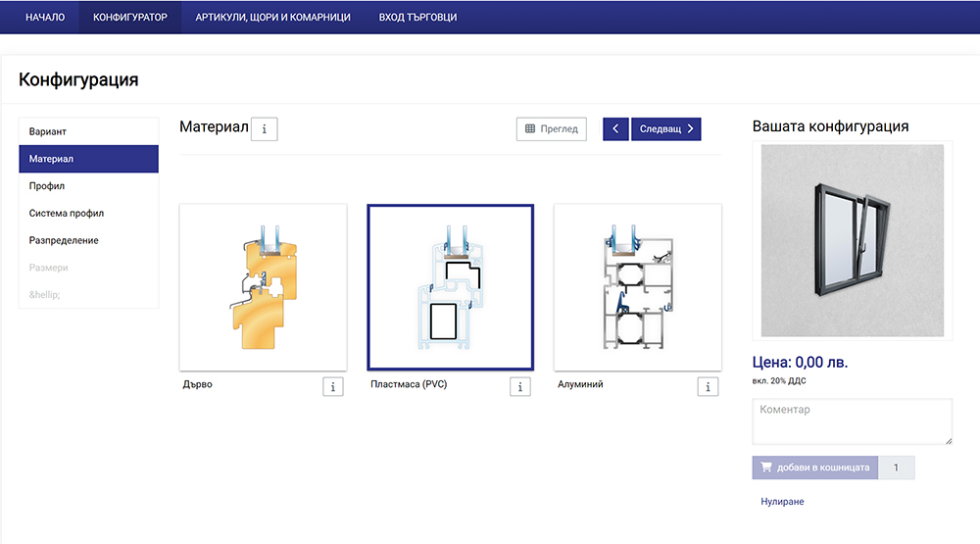
Task: Switch to the Вариант step
Action: tap(88, 131)
